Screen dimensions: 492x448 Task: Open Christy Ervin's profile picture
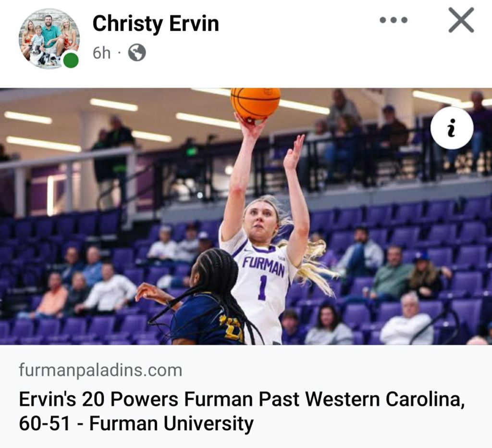click(x=49, y=38)
